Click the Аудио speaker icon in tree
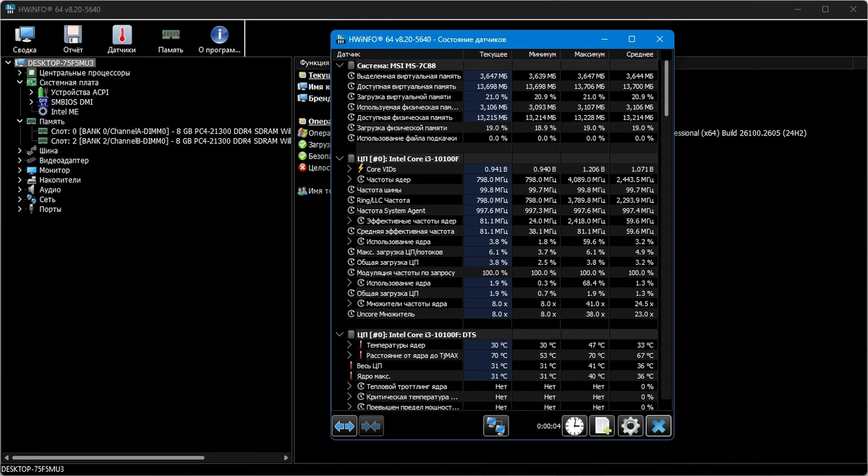 (x=32, y=190)
